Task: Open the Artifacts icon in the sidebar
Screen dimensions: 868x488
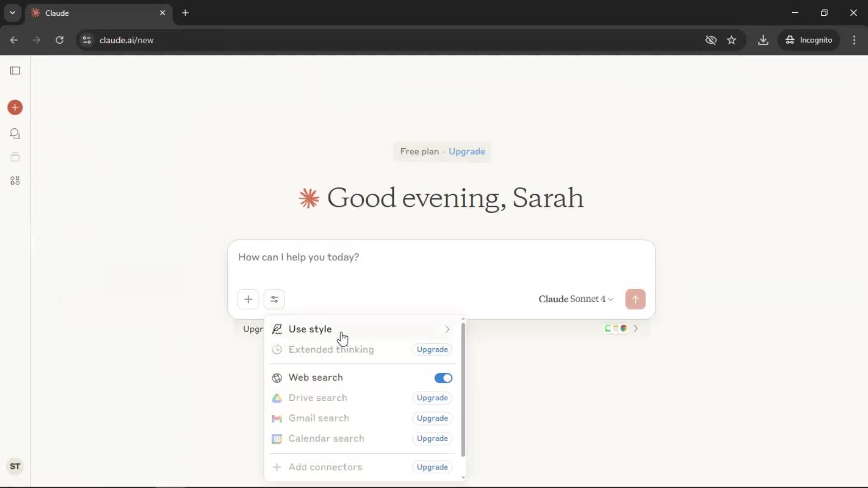Action: pos(15,181)
